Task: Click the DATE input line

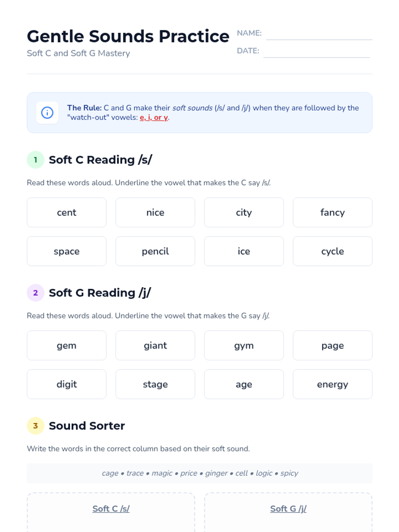Action: (316, 53)
